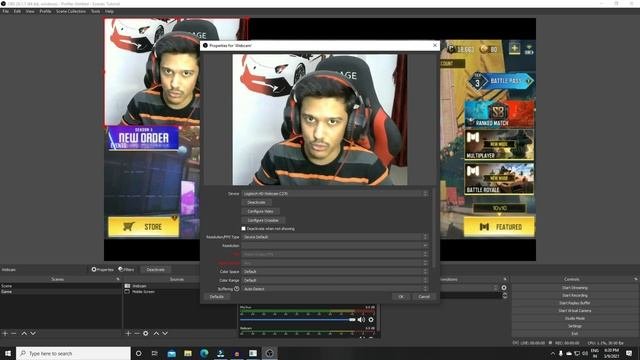Move scene up with arrow icon
The height and width of the screenshot is (360, 640).
(x=24, y=333)
